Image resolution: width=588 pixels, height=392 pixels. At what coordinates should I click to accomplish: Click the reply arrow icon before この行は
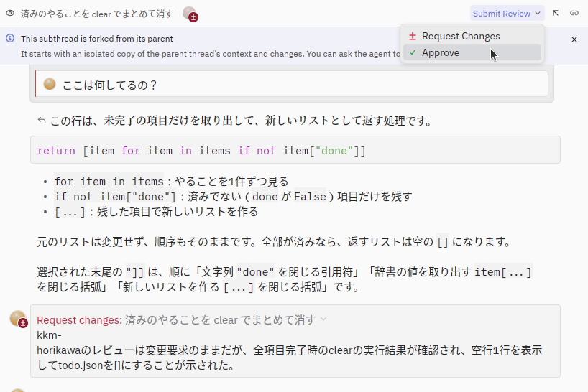click(x=42, y=121)
